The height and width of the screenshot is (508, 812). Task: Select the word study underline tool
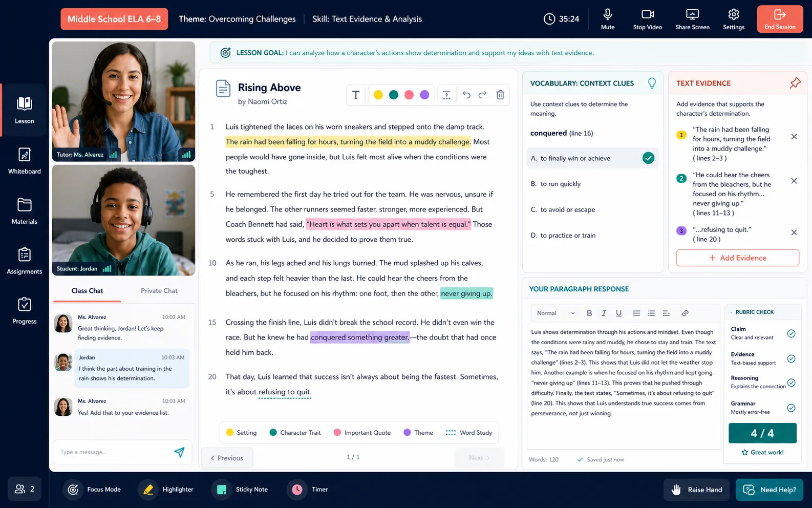[446, 95]
